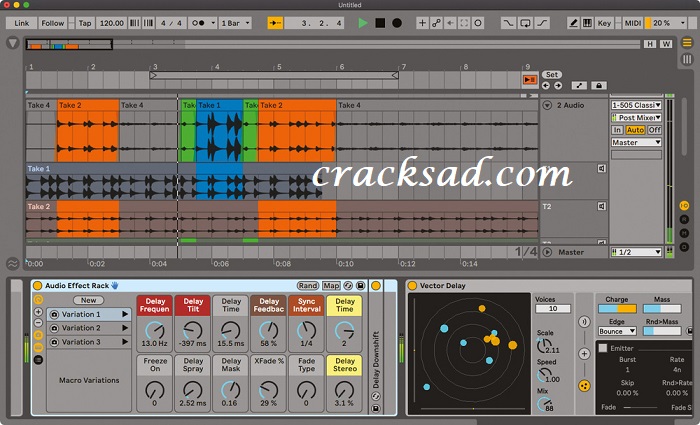Collapse the 2 Audio track fold triangle
700x425 pixels.
coord(547,105)
